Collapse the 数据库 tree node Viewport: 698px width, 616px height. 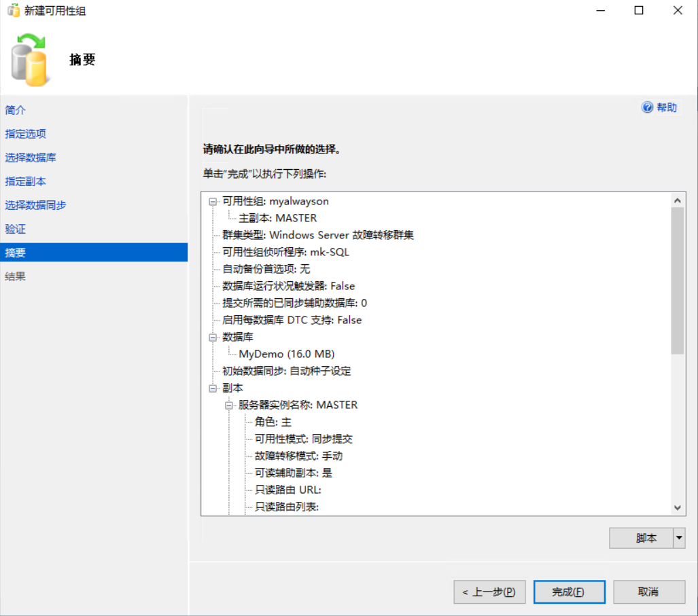point(213,337)
